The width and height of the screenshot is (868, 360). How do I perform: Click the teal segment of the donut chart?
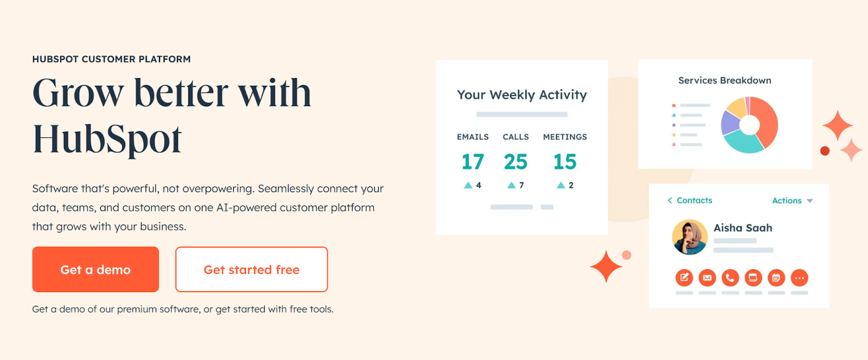pos(743,143)
